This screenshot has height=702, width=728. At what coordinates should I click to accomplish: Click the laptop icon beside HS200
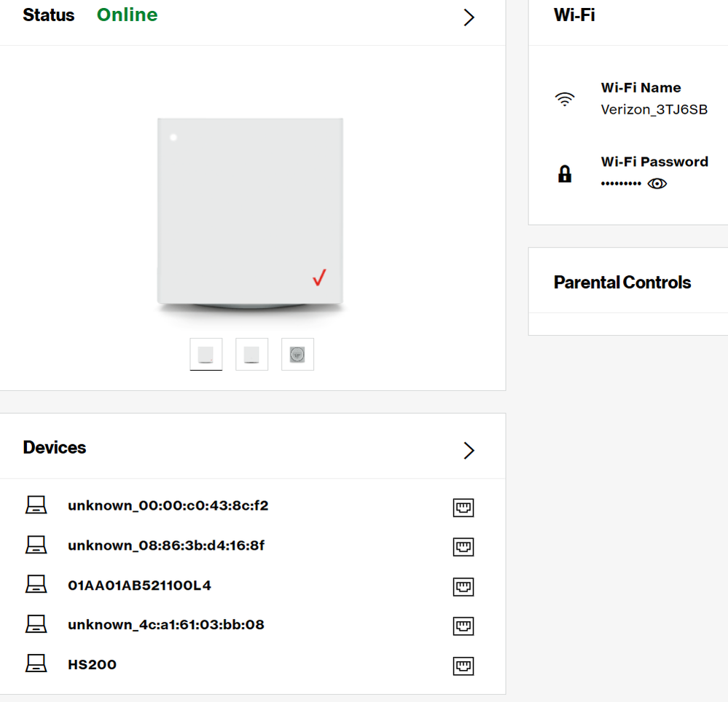tap(36, 663)
